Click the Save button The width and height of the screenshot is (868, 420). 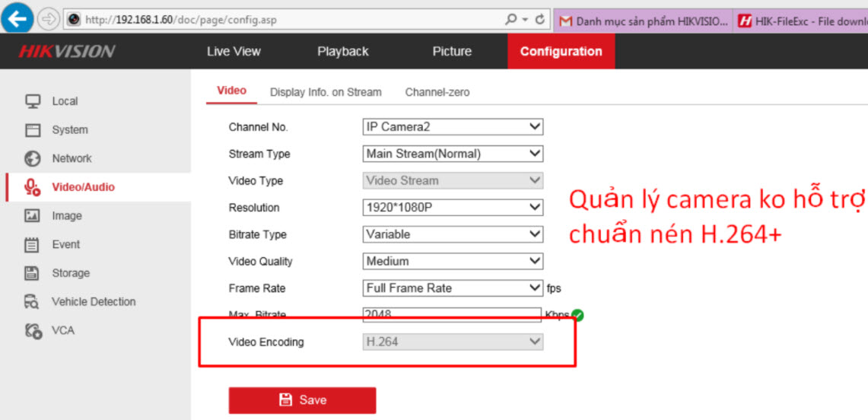[302, 400]
